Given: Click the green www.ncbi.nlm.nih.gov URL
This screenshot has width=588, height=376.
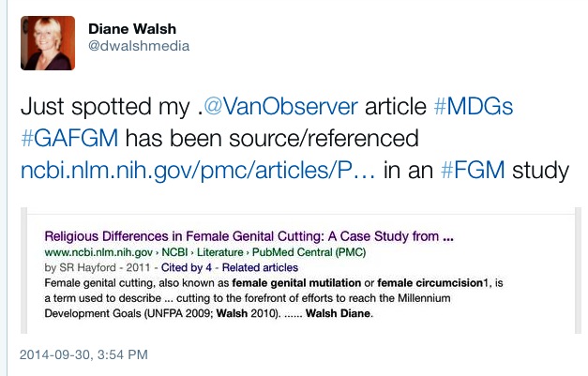Looking at the screenshot, I should 89,251.
